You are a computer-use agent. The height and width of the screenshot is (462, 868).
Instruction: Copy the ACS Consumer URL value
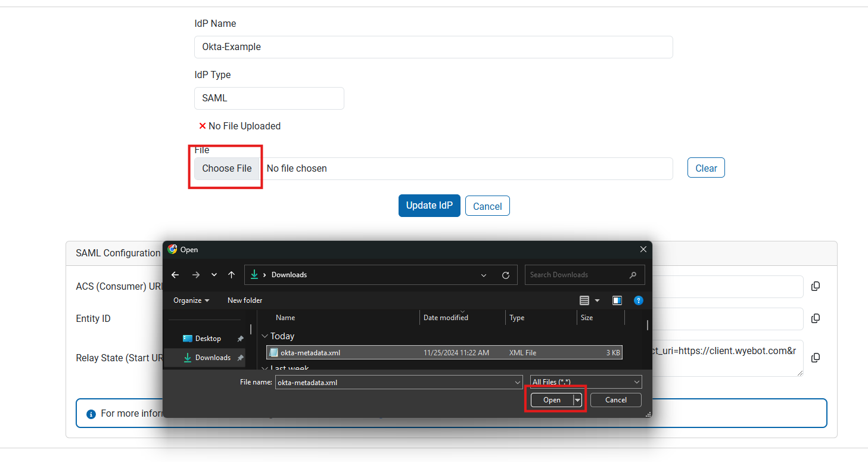(816, 286)
